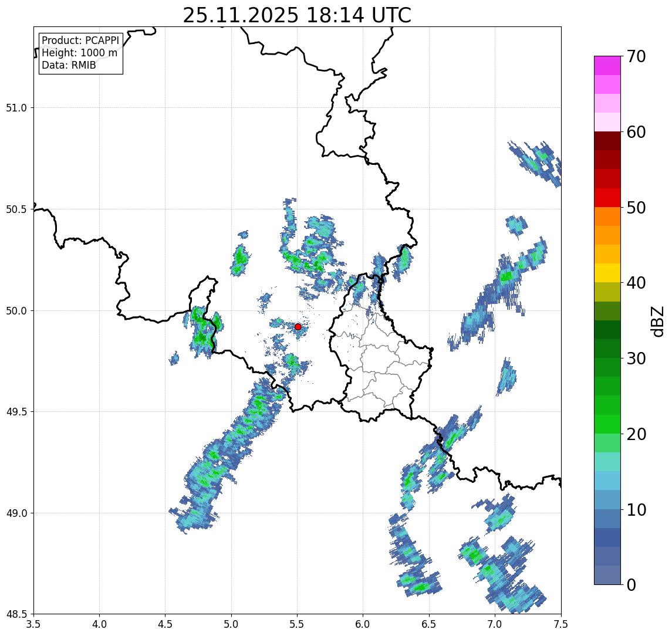Click the 'Height: 1000 m' label
This screenshot has height=636, width=672.
coord(79,53)
